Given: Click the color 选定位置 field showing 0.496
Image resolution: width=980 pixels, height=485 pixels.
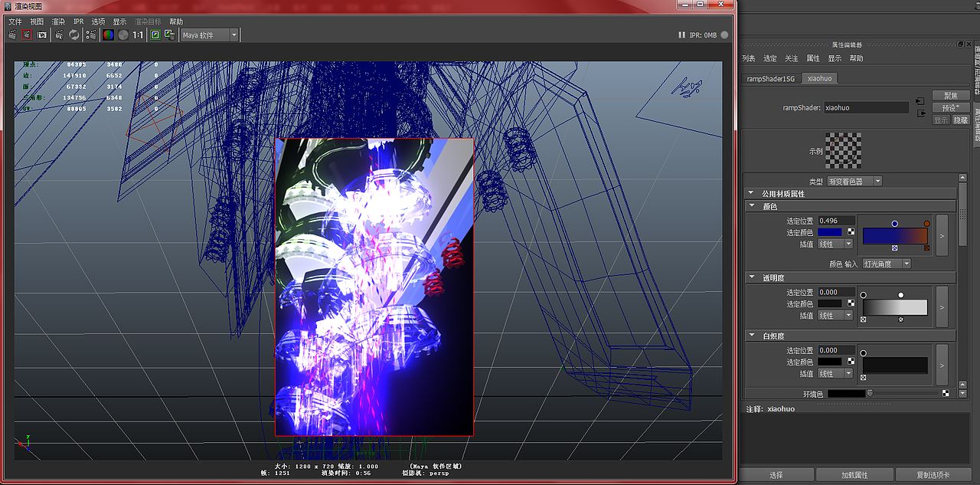Looking at the screenshot, I should (x=836, y=221).
